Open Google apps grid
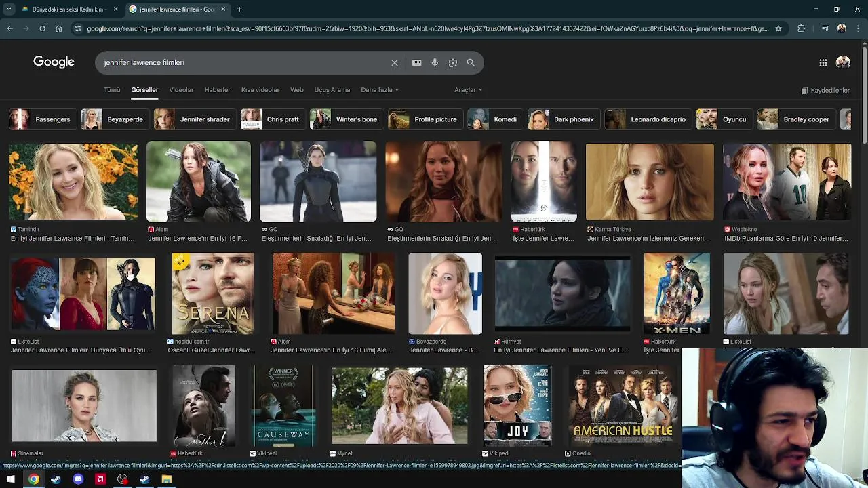868x488 pixels. (823, 62)
